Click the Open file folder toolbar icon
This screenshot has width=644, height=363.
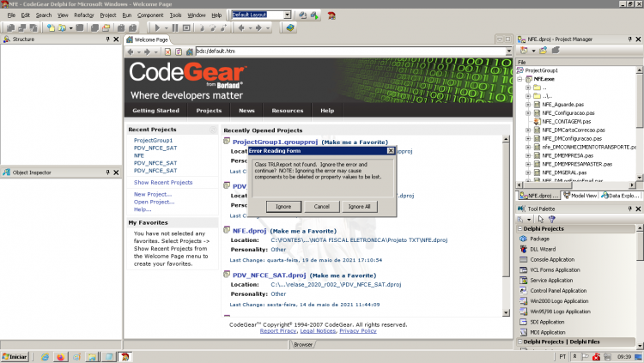62,28
